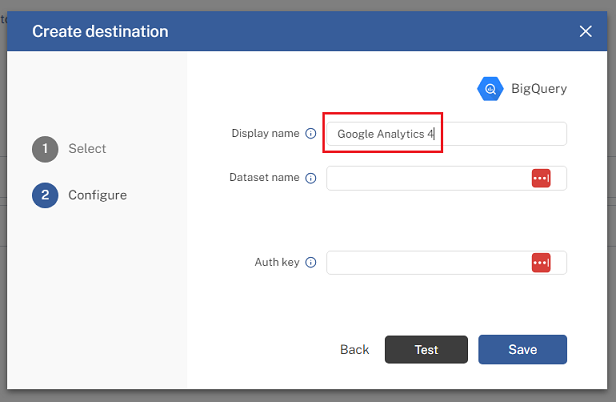Click the Display name label
The height and width of the screenshot is (402, 616).
click(265, 134)
